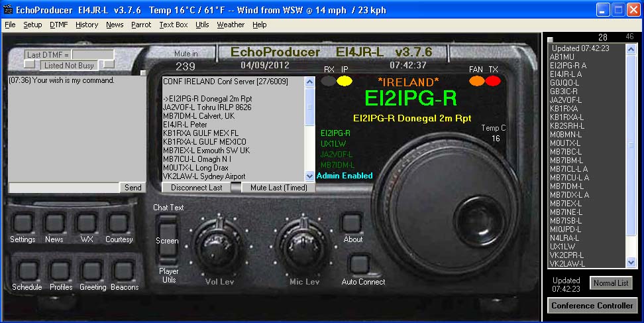Adjust the Mic Lev knob
The image size is (644, 323).
pos(303,247)
